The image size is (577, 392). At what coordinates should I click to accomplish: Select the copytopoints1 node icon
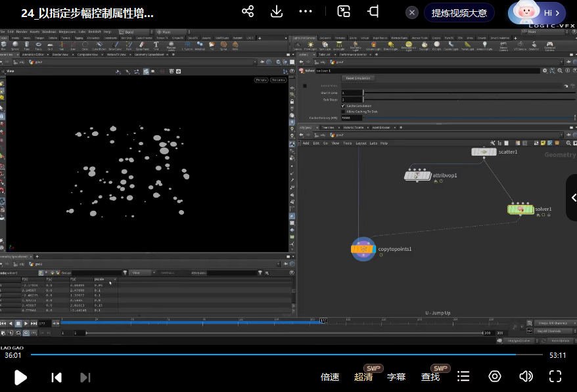click(x=363, y=249)
